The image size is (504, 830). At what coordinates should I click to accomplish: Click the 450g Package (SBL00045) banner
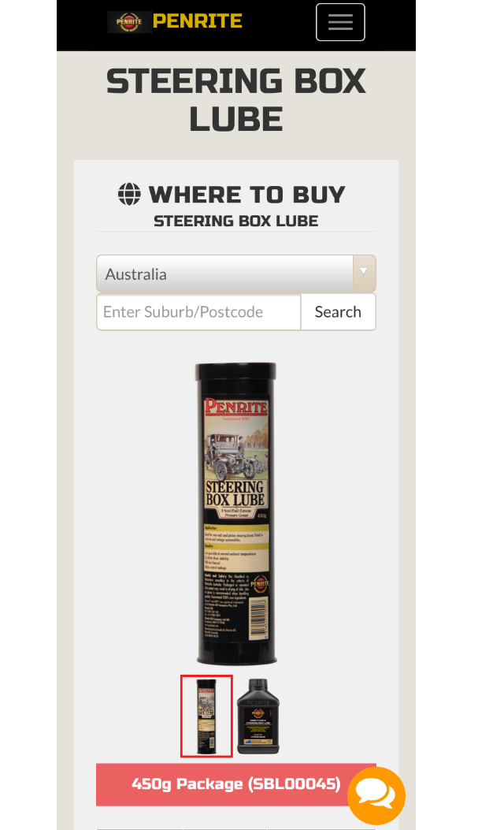pos(236,784)
